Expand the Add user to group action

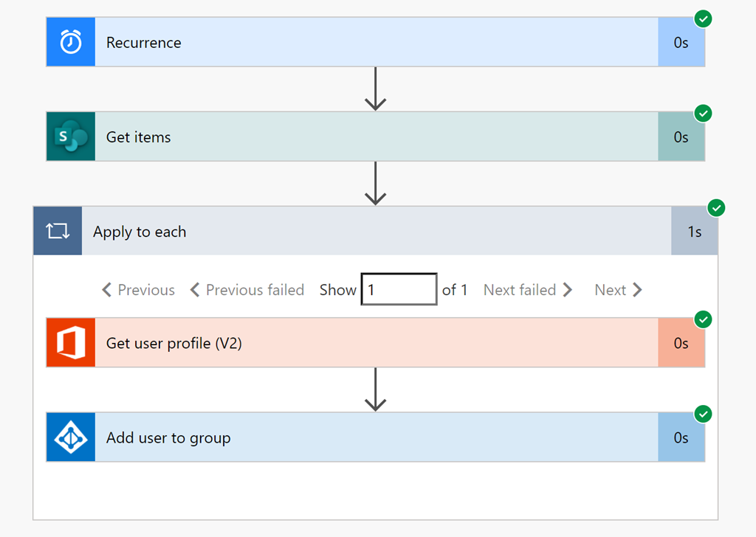(x=369, y=437)
